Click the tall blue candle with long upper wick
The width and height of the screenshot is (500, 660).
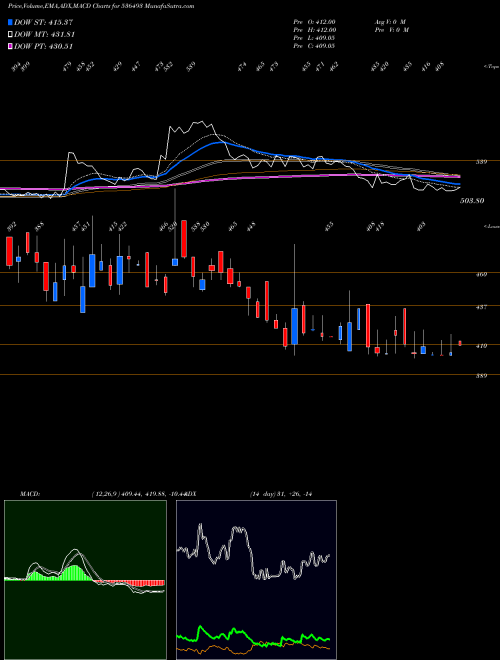click(294, 326)
